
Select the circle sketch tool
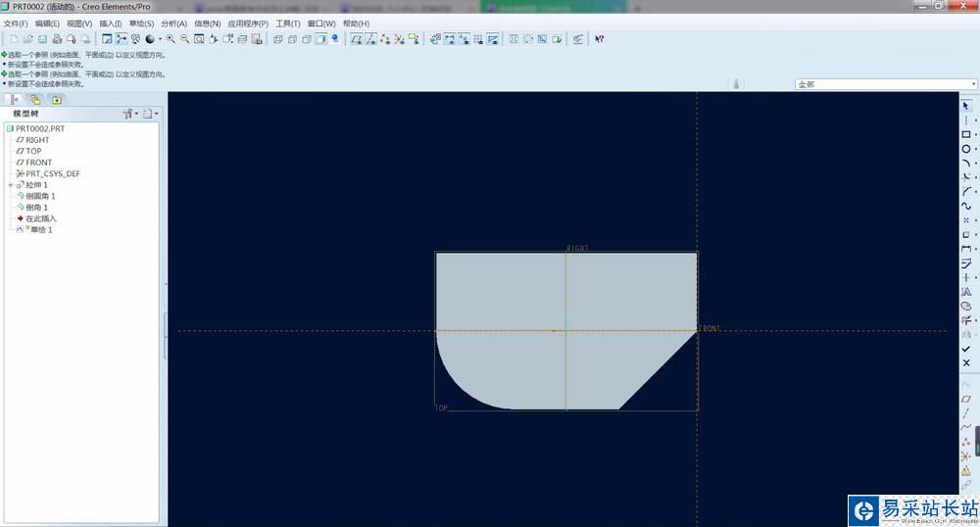[x=966, y=149]
